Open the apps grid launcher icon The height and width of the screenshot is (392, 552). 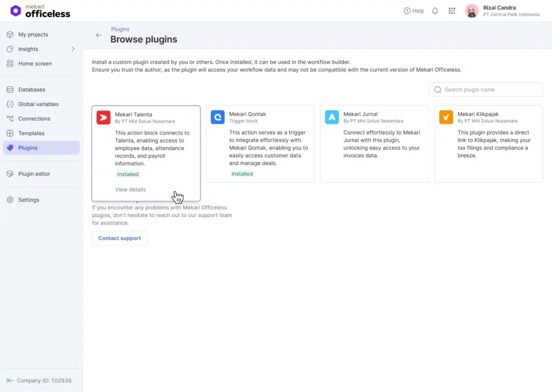point(452,11)
